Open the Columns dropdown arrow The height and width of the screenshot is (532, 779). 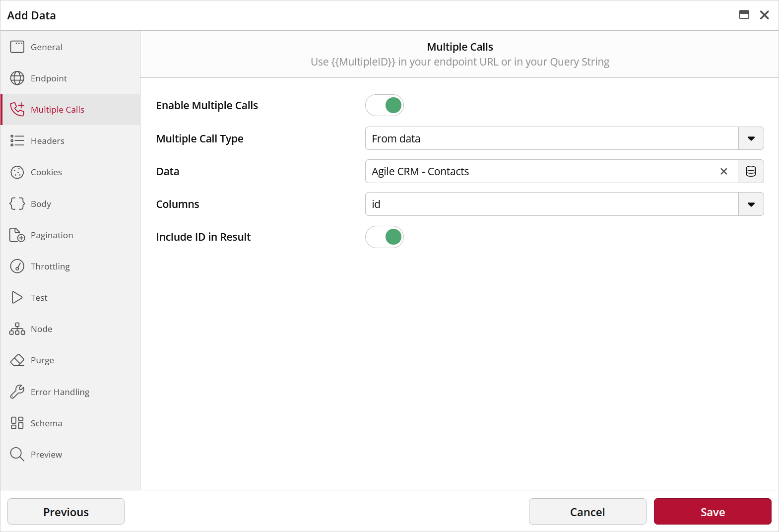751,204
